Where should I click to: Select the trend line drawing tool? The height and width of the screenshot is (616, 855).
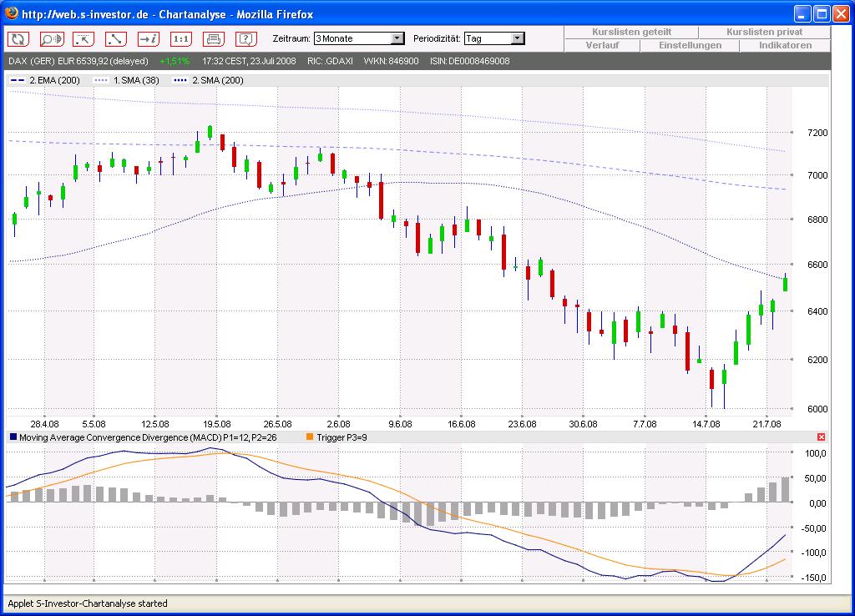tap(115, 38)
